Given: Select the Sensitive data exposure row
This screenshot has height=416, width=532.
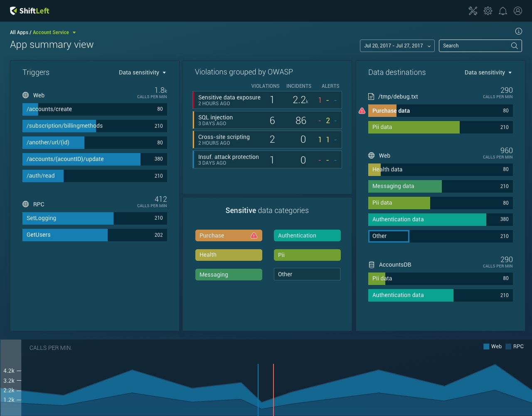Looking at the screenshot, I should pos(267,100).
